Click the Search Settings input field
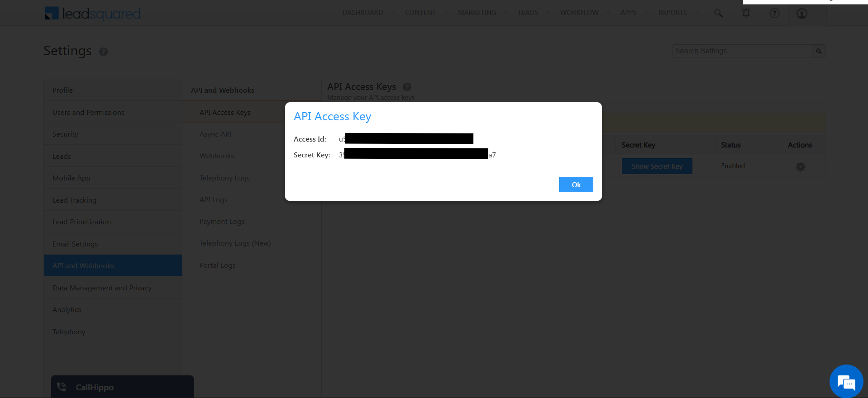 (743, 51)
